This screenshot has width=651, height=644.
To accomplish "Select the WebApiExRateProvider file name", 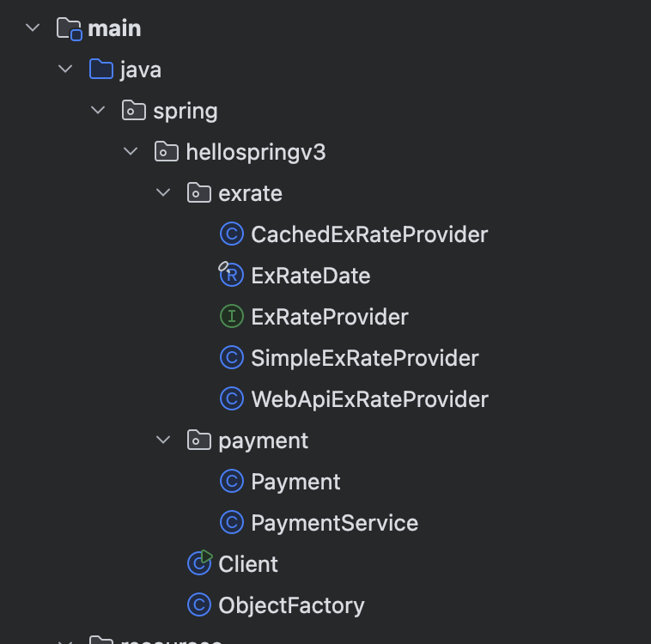I will pos(369,399).
